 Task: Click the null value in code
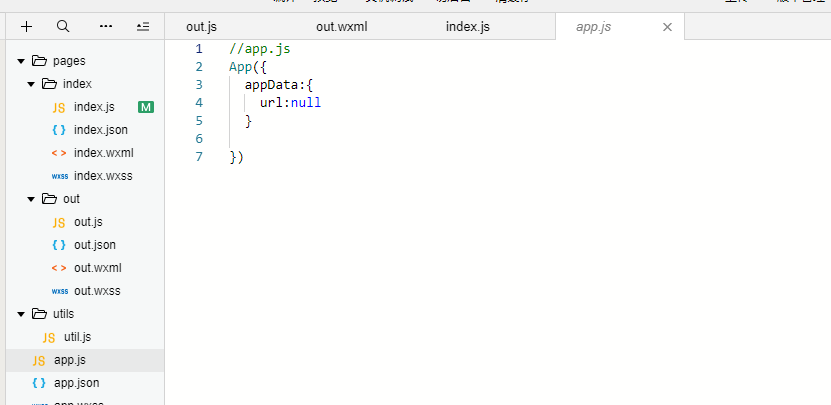[x=306, y=103]
